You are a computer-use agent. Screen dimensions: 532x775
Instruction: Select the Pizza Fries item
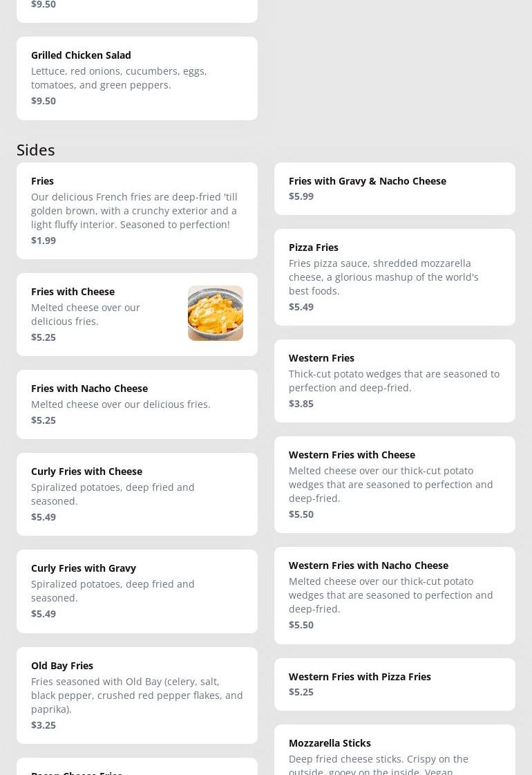(x=395, y=277)
